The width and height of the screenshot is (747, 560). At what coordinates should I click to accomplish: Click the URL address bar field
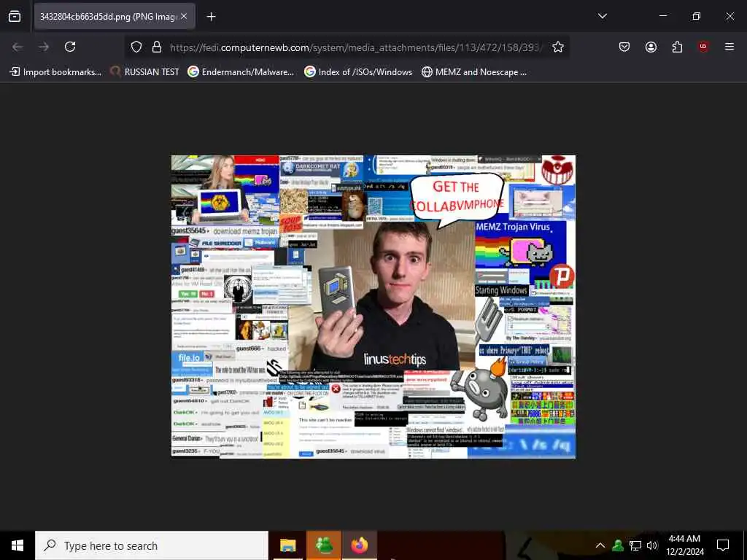pos(355,47)
